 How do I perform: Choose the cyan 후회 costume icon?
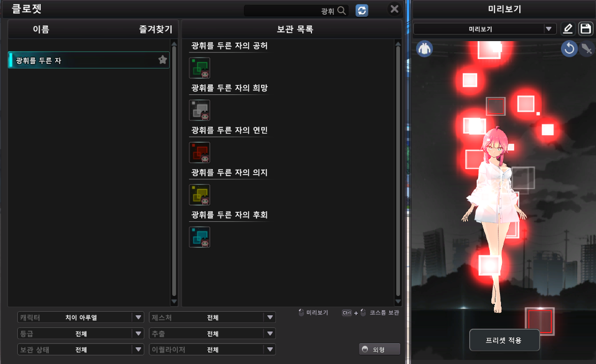pos(200,237)
